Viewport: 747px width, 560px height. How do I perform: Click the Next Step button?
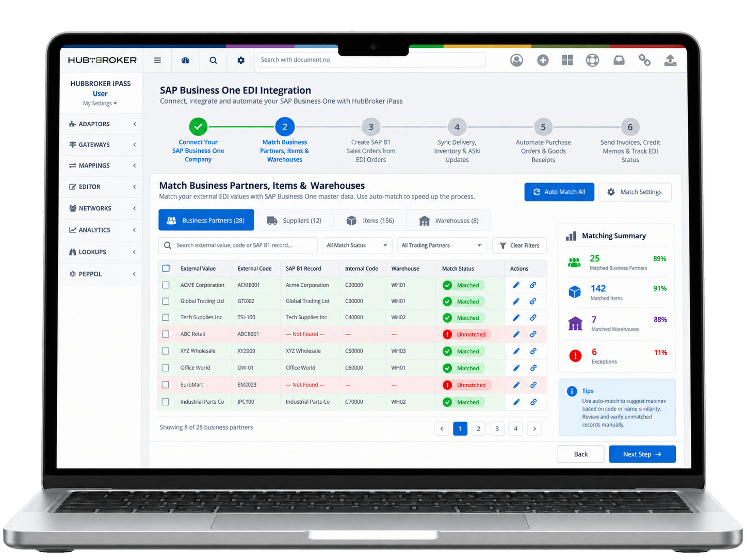point(642,454)
